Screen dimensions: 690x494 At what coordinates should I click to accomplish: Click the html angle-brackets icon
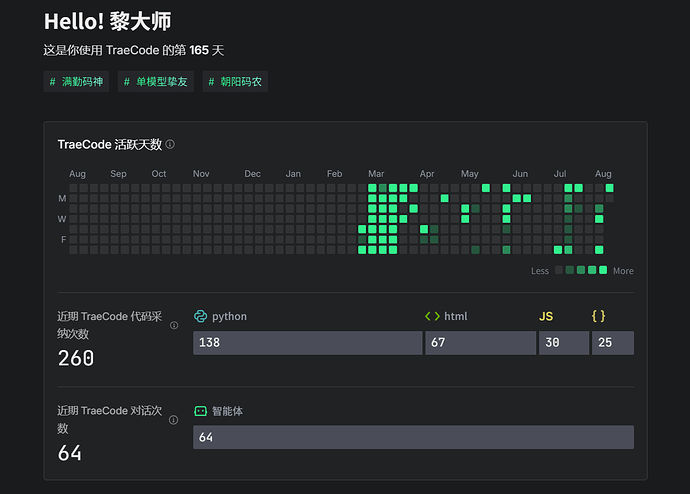(432, 316)
